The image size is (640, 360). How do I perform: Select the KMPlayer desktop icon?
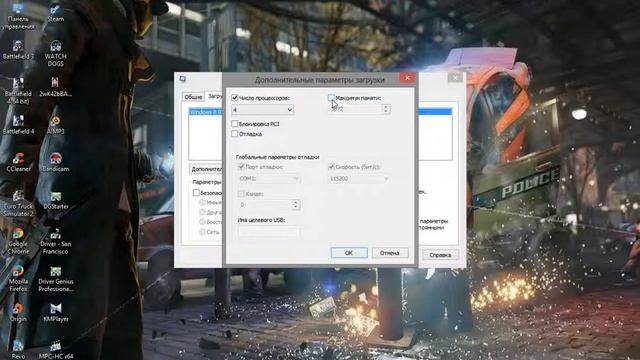click(56, 313)
